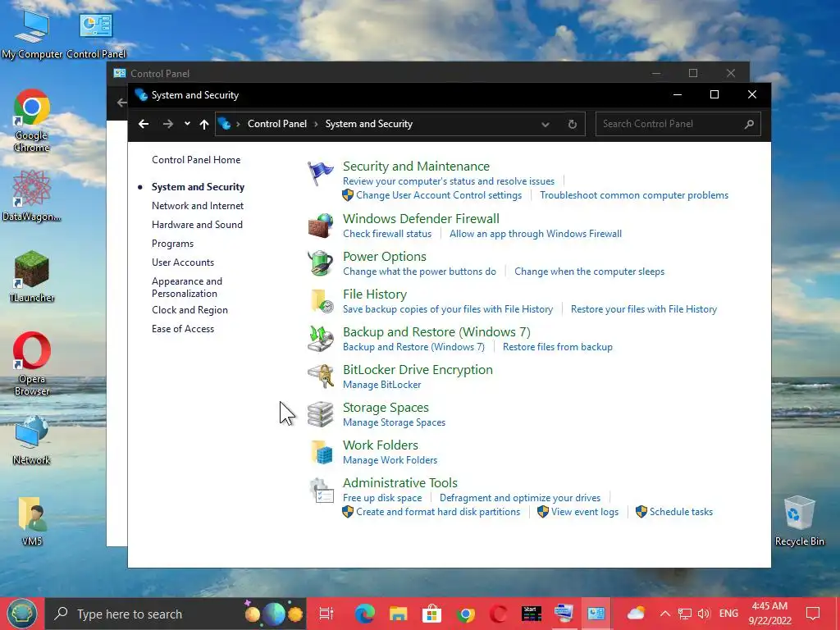Click the search magnifier in Control Panel
Viewport: 840px width, 630px height.
[x=749, y=124]
